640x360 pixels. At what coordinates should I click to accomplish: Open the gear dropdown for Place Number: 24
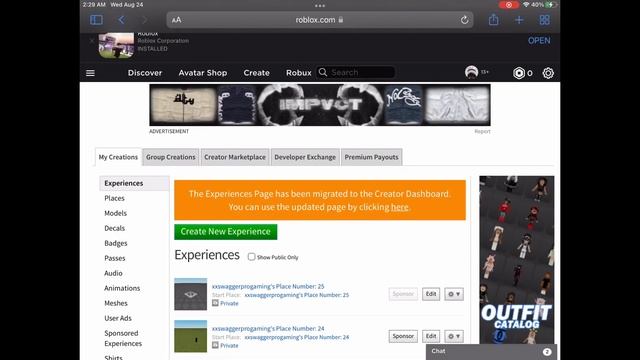(x=454, y=336)
